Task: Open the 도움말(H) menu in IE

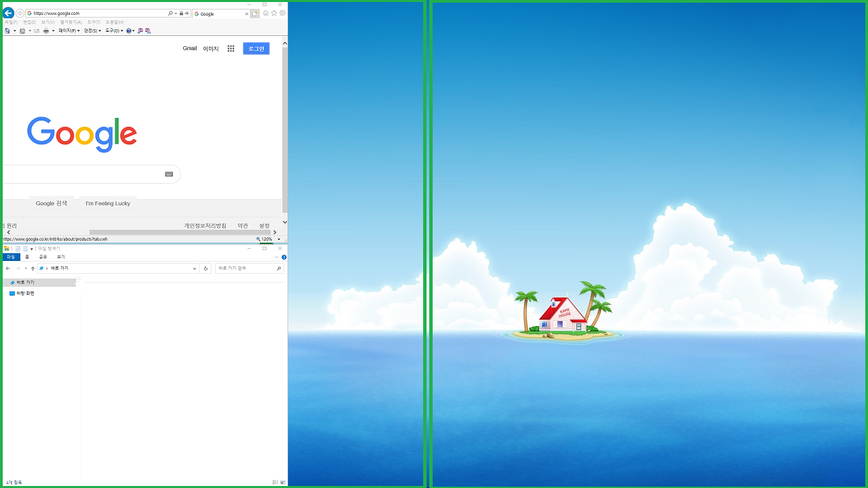Action: point(115,22)
